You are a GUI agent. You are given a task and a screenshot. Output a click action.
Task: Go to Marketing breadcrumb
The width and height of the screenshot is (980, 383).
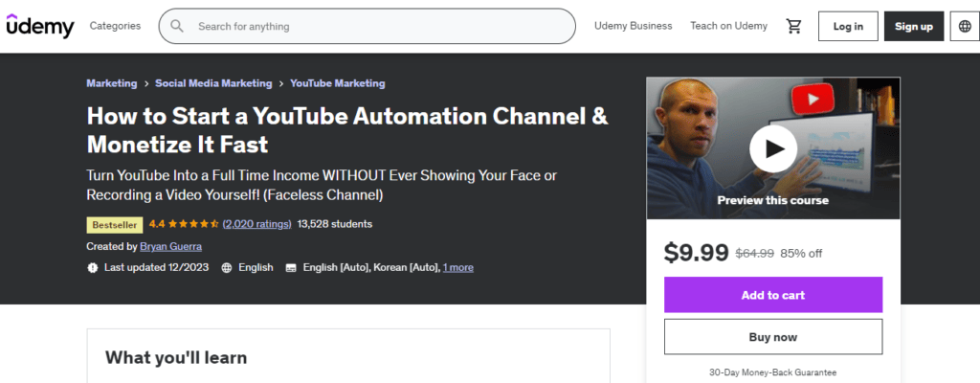111,82
